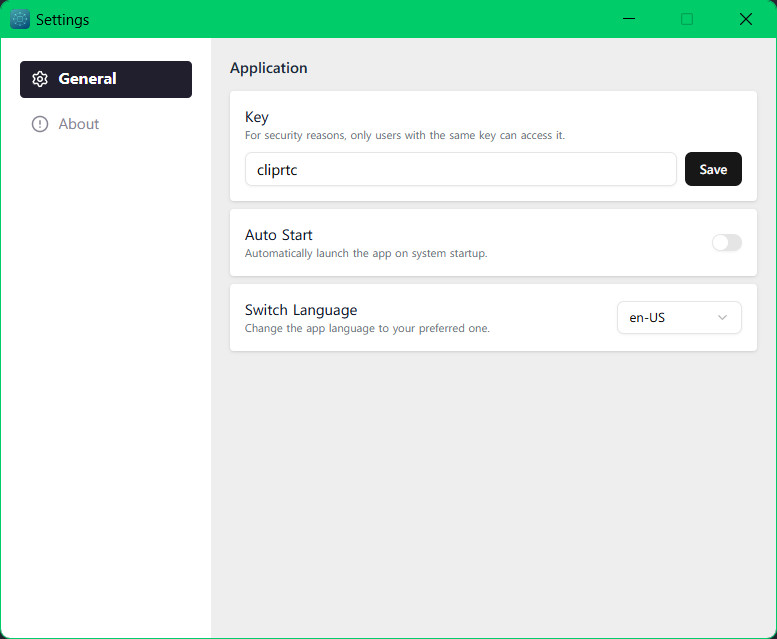Save the key
The height and width of the screenshot is (639, 777).
713,169
